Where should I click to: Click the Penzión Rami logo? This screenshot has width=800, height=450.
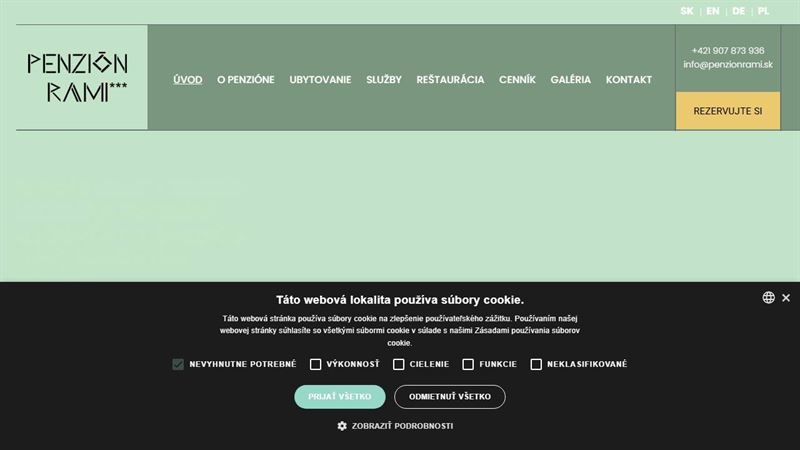[77, 77]
